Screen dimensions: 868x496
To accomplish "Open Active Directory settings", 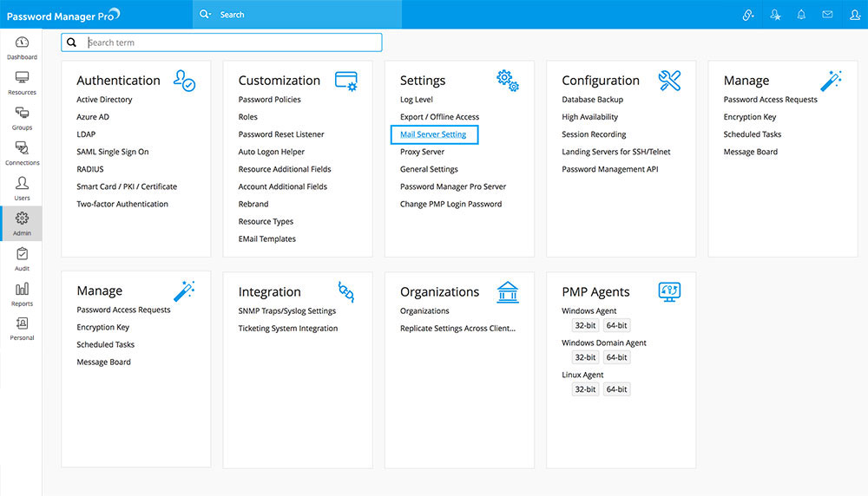I will pos(104,100).
